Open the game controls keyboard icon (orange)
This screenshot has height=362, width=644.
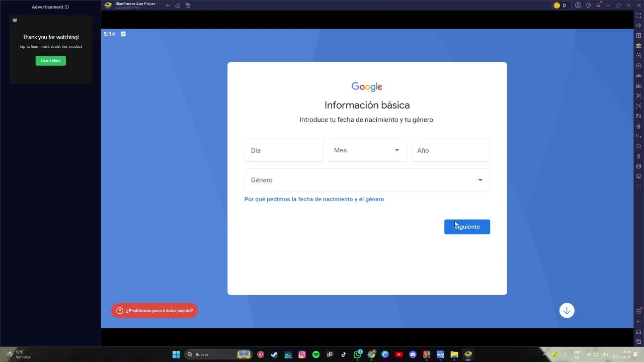coord(638,46)
